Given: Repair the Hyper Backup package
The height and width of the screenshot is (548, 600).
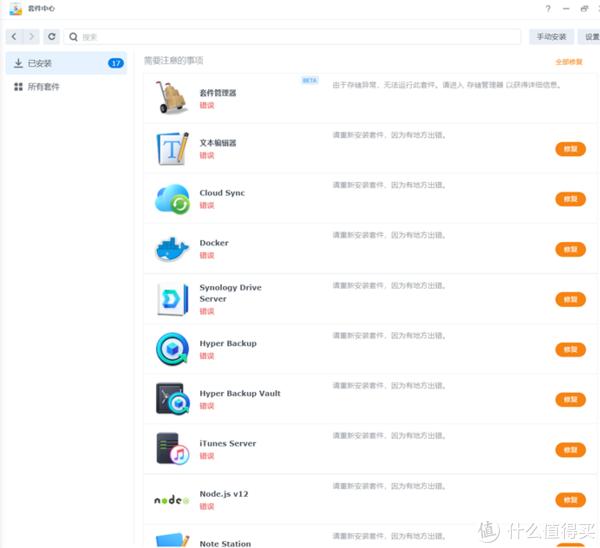Looking at the screenshot, I should [571, 349].
